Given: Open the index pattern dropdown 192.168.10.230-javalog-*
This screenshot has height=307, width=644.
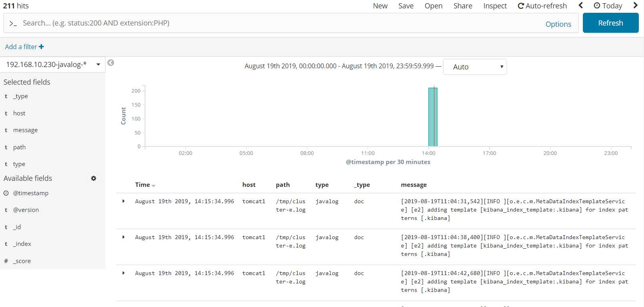Looking at the screenshot, I should pyautogui.click(x=53, y=64).
